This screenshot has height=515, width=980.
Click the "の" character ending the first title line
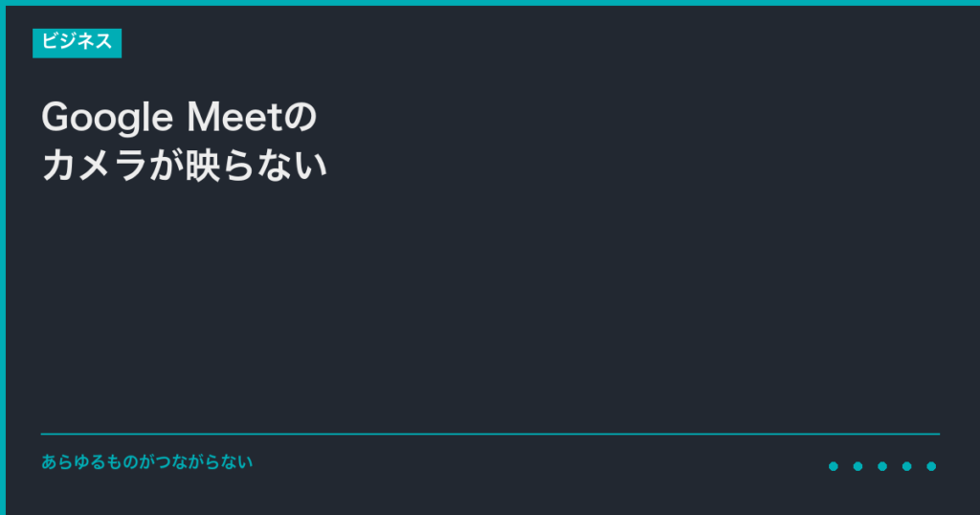click(x=301, y=118)
